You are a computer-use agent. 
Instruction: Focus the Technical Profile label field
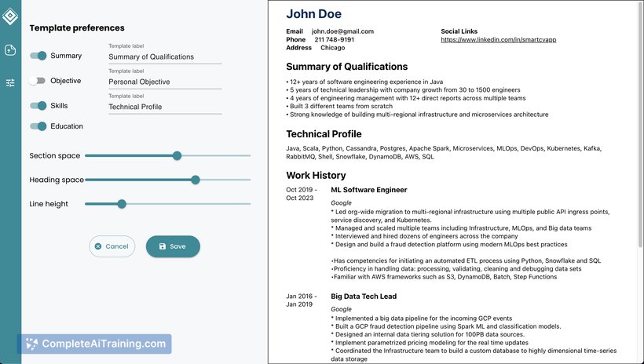165,107
